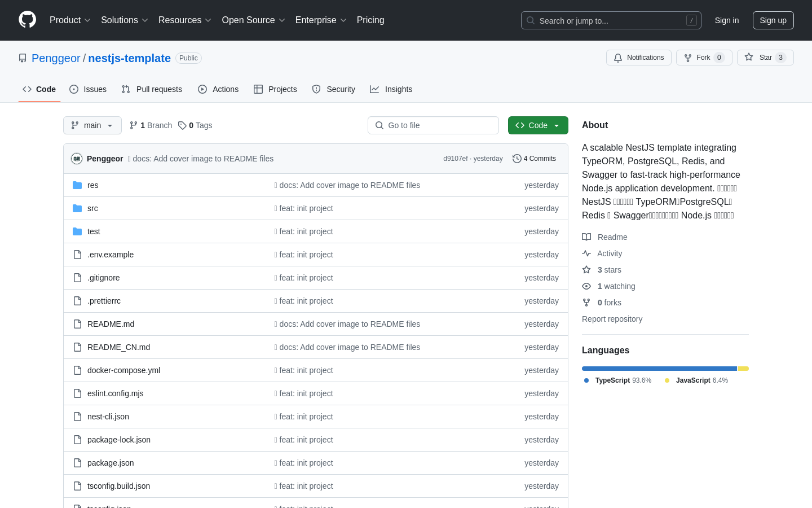The width and height of the screenshot is (812, 508).
Task: Switch to the Security tab
Action: click(x=334, y=89)
